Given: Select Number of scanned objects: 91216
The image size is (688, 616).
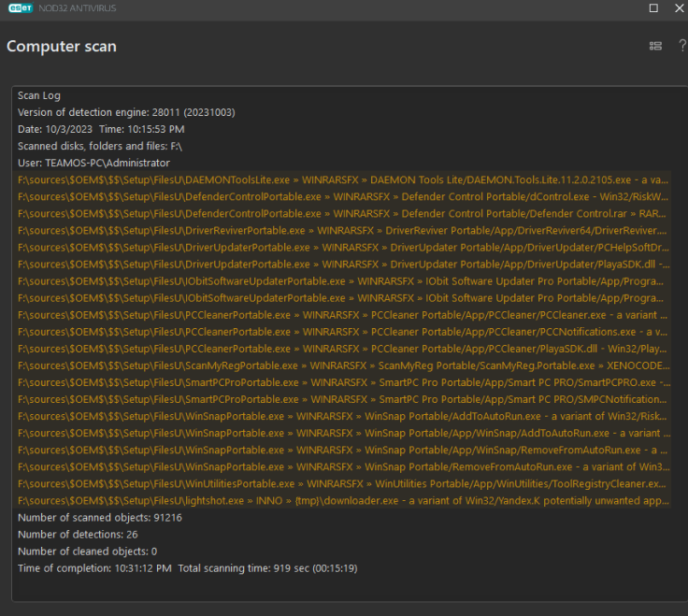Looking at the screenshot, I should [100, 518].
